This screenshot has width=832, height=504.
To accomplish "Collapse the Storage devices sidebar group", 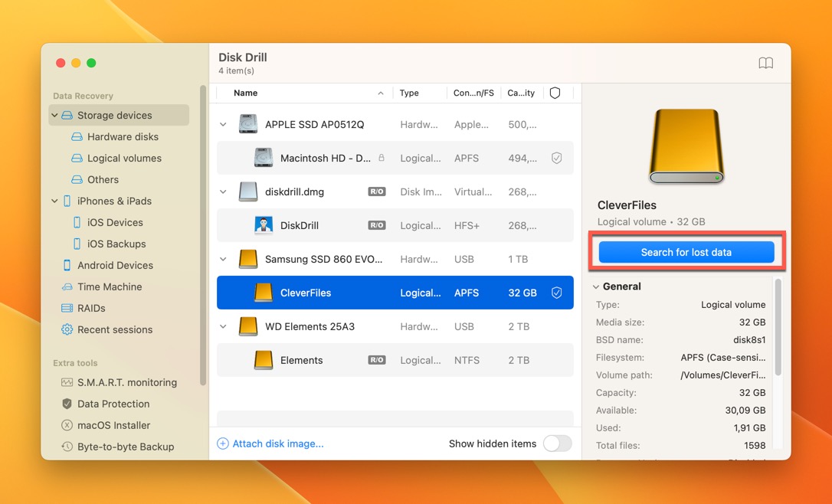I will click(x=54, y=115).
